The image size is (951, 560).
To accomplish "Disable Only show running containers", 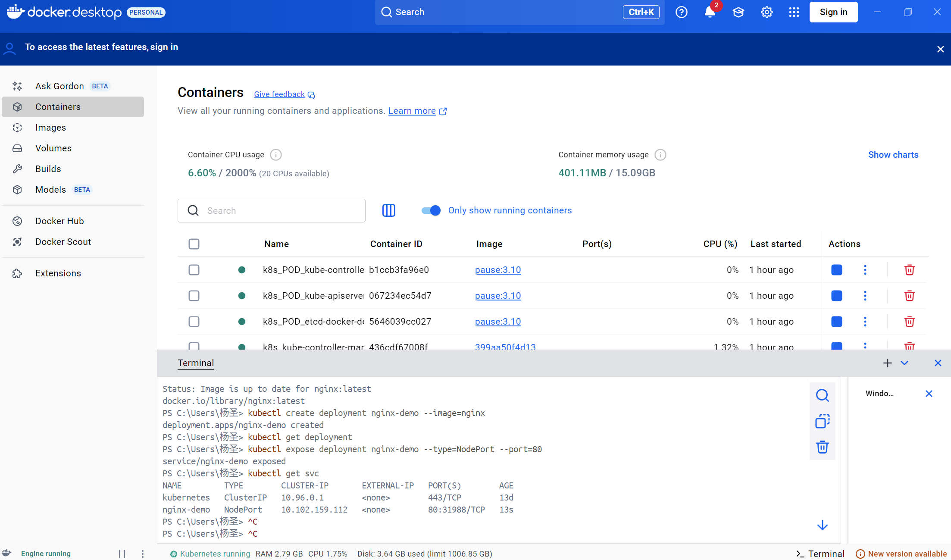I will (430, 210).
